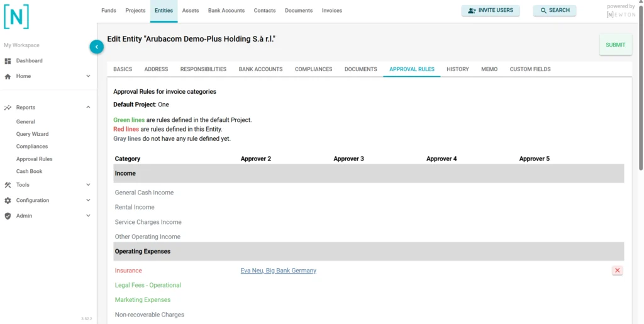Click the Tools wrench icon
This screenshot has height=324, width=644.
8,185
